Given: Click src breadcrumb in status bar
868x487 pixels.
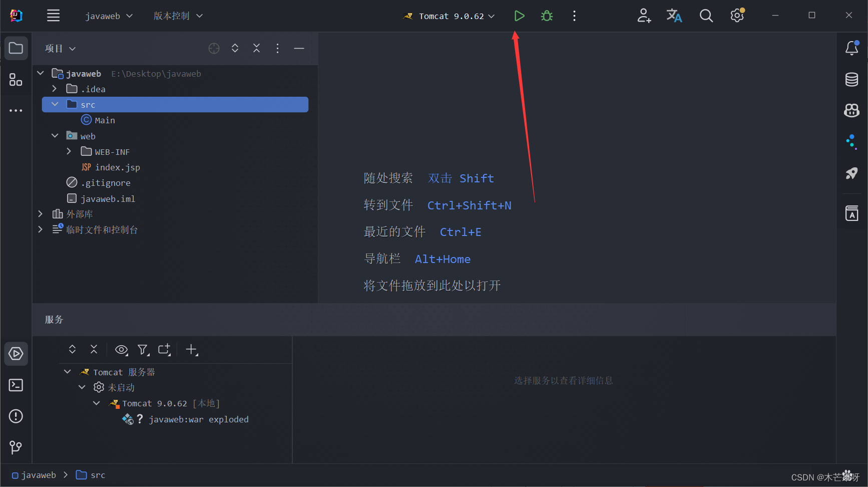Looking at the screenshot, I should pyautogui.click(x=91, y=475).
